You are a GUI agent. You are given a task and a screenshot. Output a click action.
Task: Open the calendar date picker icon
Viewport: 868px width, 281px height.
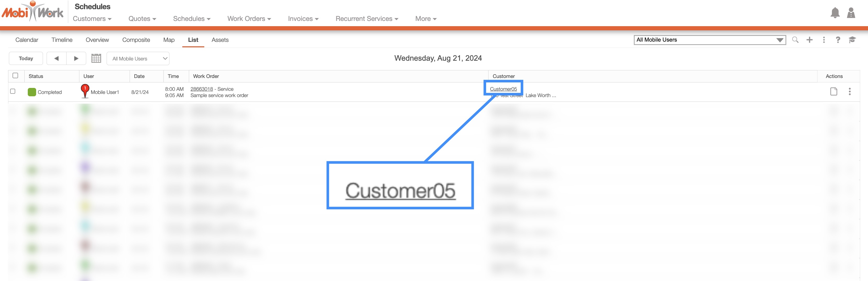(x=96, y=59)
